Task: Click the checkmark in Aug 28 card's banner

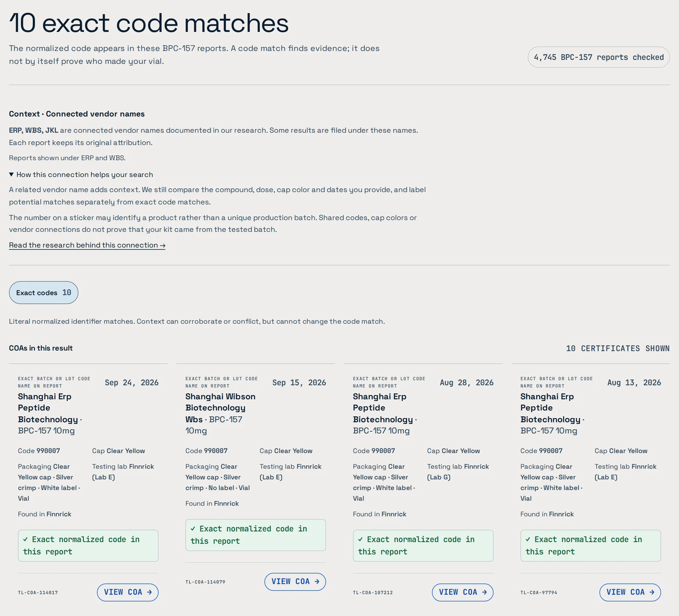Action: (x=361, y=539)
